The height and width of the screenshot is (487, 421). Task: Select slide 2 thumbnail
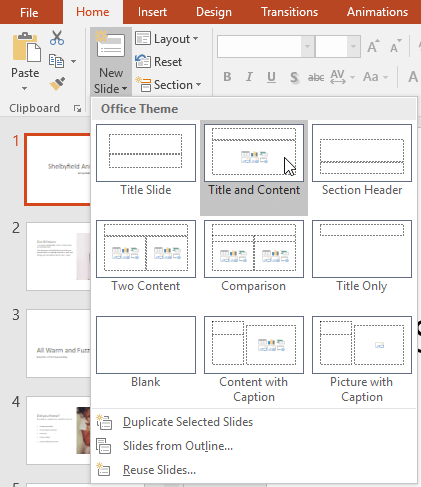58,256
